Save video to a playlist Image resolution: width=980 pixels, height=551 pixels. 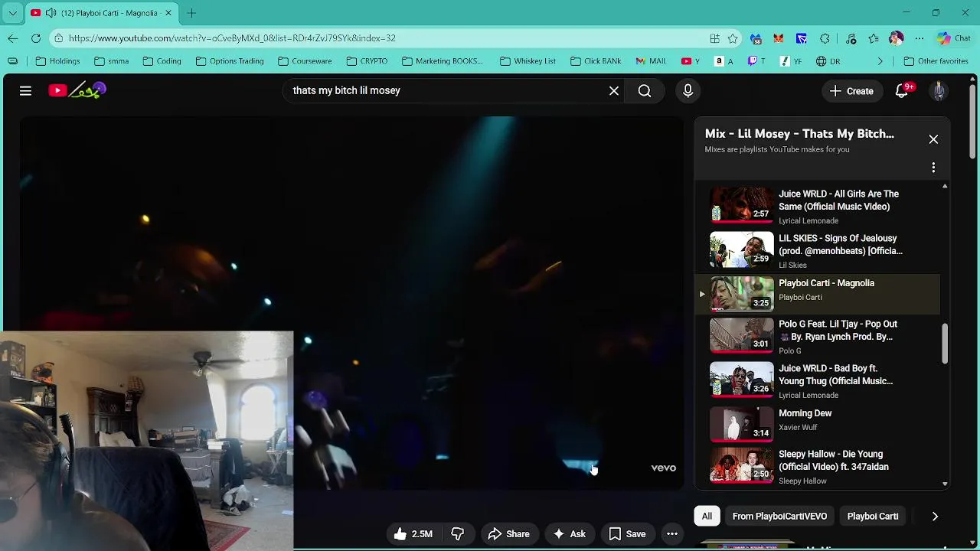pos(627,534)
